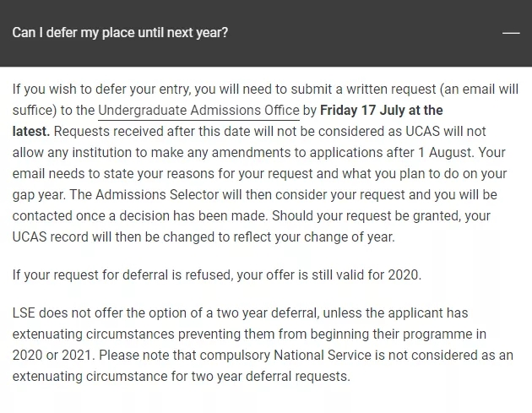532x413 pixels.
Task: Click '2020 or 2021' in the last paragraph
Action: [x=52, y=356]
